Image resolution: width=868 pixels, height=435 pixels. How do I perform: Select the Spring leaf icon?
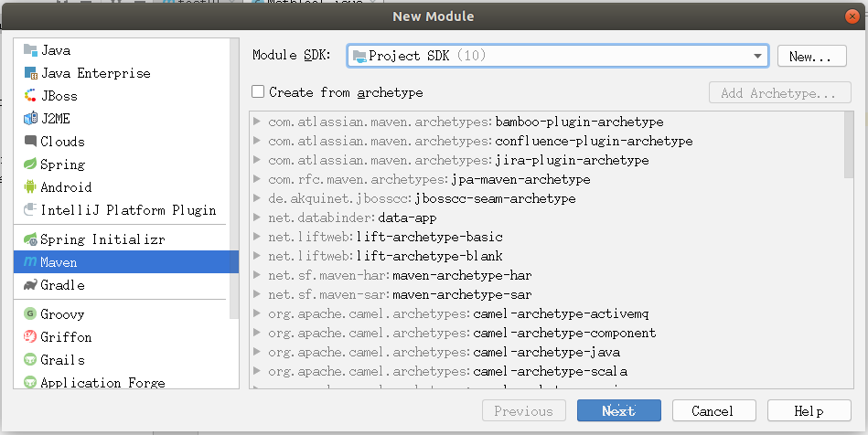click(31, 164)
